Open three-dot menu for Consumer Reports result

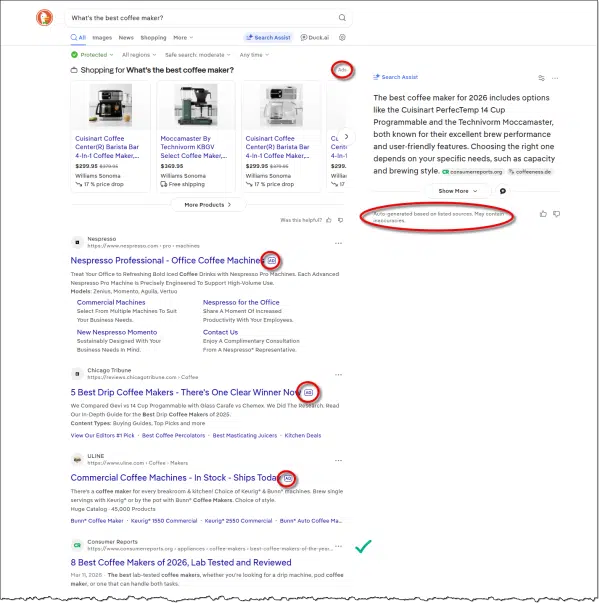(338, 546)
